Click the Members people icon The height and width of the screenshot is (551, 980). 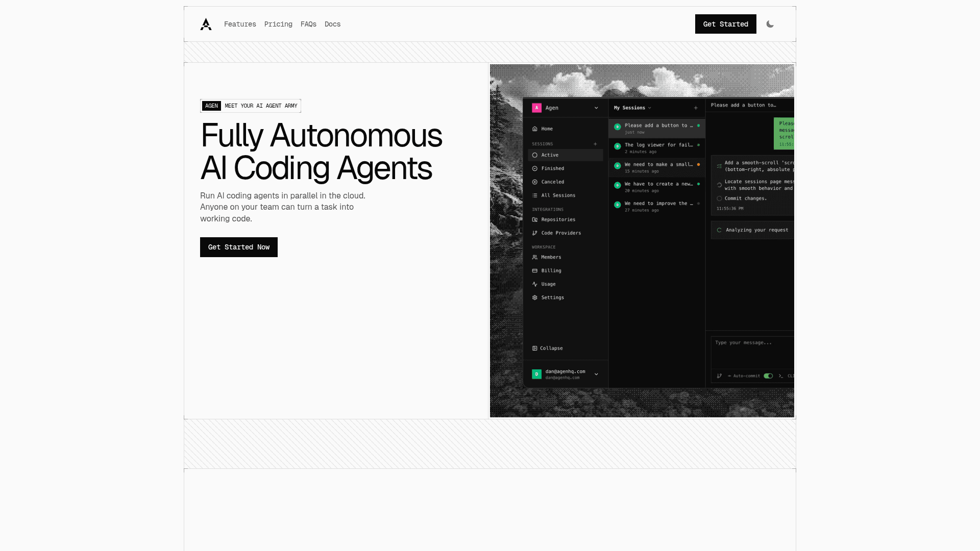(534, 258)
